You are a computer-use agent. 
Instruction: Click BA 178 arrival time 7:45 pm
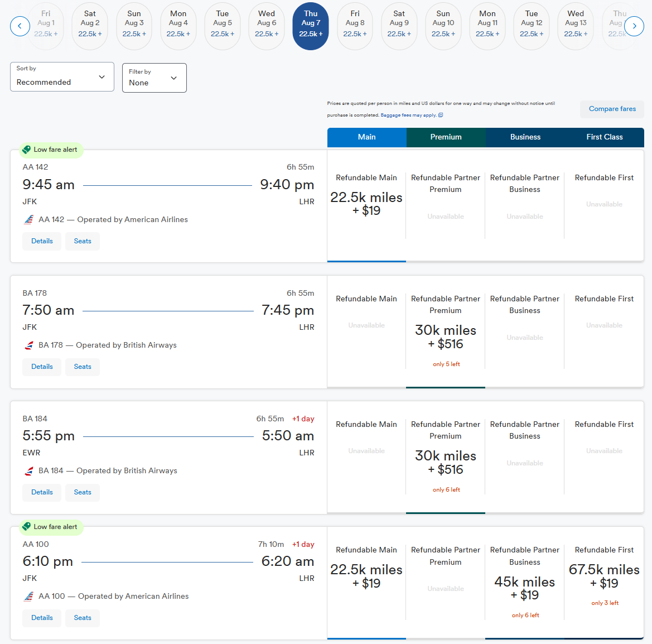288,310
